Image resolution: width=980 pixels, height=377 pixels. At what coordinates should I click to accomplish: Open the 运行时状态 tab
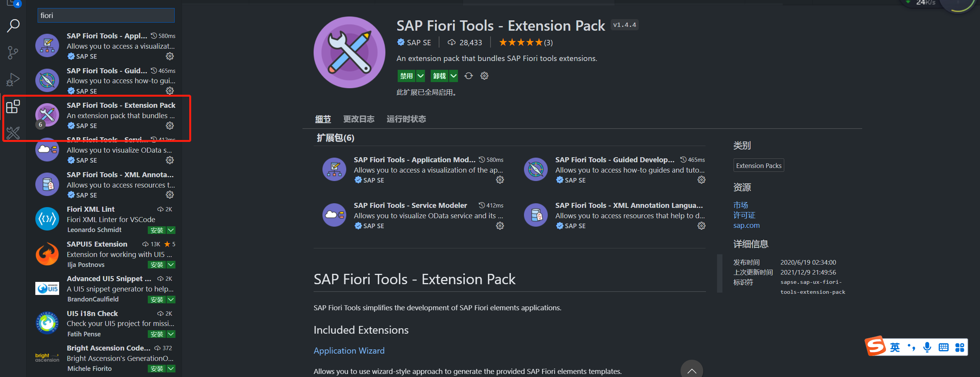(x=406, y=119)
